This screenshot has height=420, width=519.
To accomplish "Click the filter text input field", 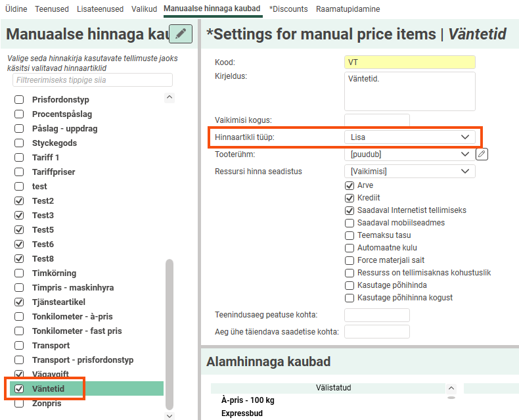I will pyautogui.click(x=92, y=80).
